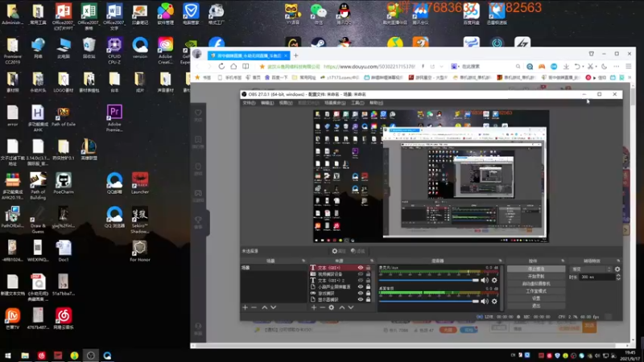Adjust desktop audio volume slider

429,301
